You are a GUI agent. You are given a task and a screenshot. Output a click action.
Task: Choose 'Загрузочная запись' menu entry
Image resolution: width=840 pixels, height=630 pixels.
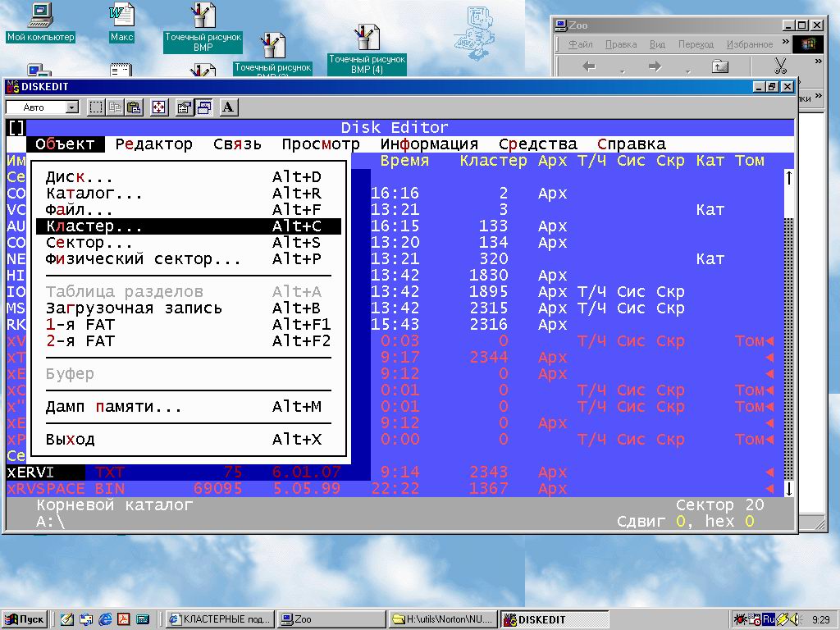[189, 308]
